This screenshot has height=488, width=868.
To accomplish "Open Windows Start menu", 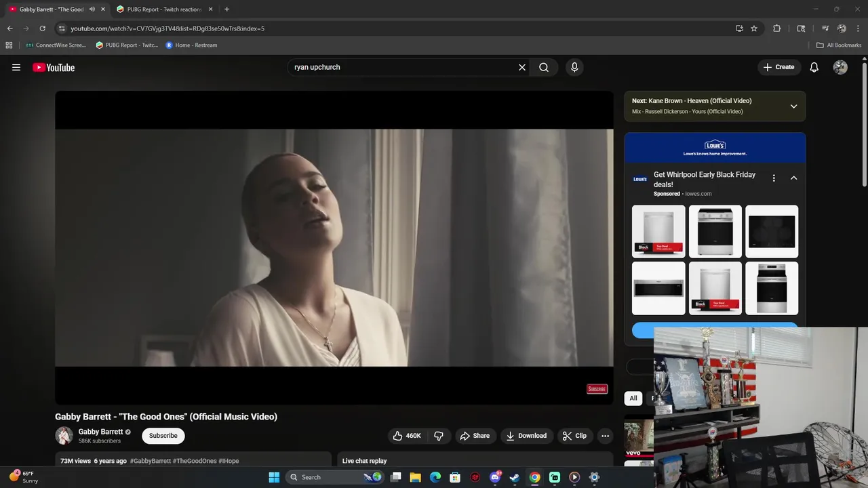I will 274,477.
